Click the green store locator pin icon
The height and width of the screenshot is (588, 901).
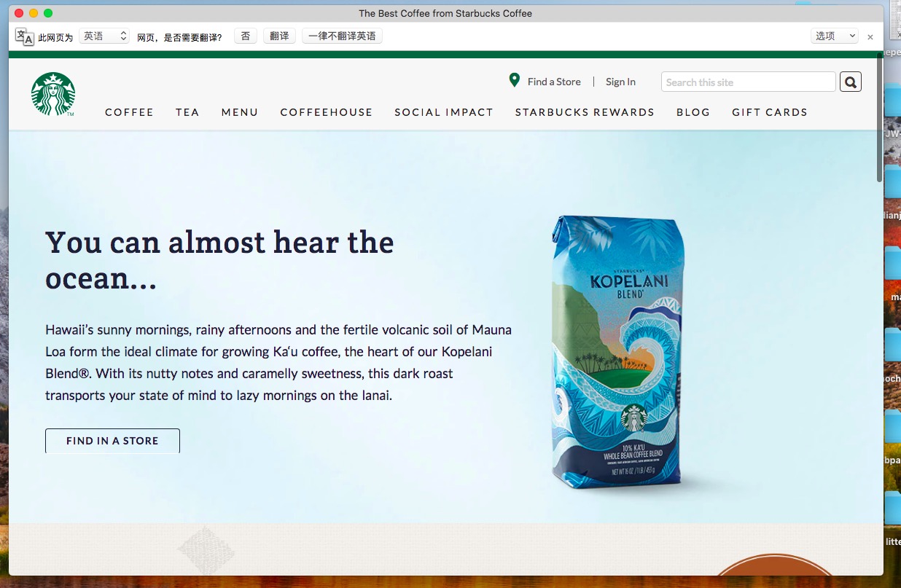[515, 80]
